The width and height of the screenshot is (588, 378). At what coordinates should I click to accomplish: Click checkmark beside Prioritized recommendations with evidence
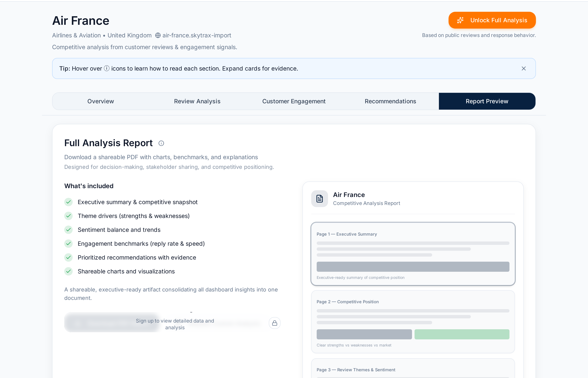click(x=68, y=257)
